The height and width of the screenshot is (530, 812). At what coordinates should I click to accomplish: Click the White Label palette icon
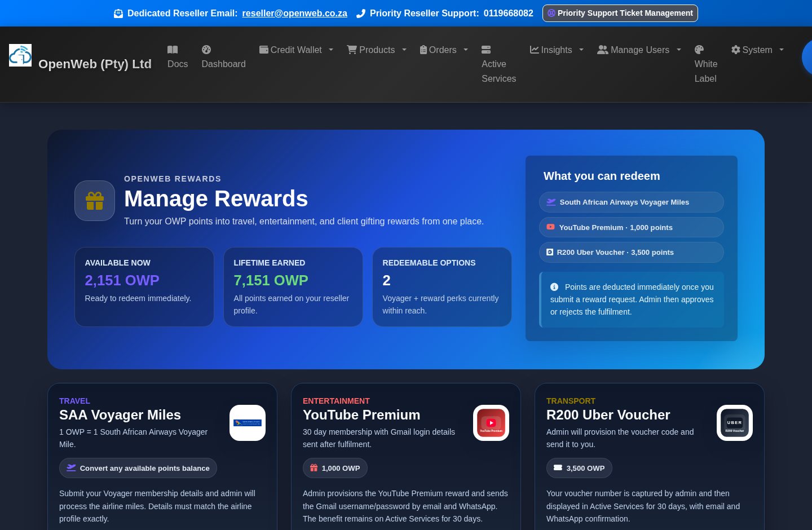click(x=699, y=50)
